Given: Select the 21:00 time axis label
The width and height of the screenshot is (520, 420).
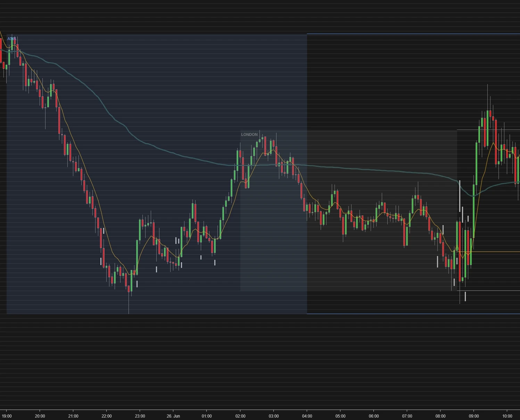Looking at the screenshot, I should (73, 416).
